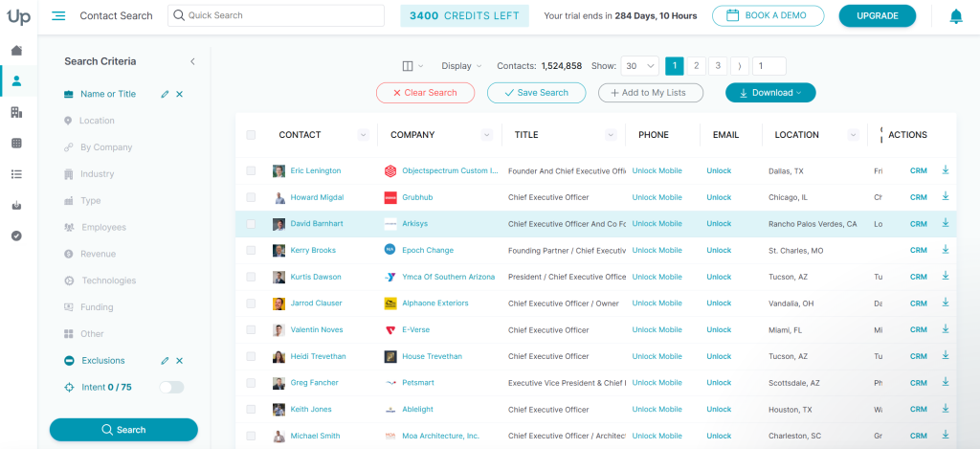This screenshot has height=449, width=980.
Task: Open the company building sidebar icon
Action: [16, 112]
